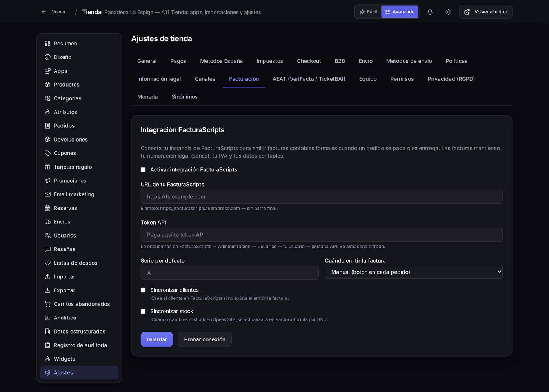Viewport: 549px width, 392px height.
Task: Open the notifications bell icon
Action: pos(430,12)
